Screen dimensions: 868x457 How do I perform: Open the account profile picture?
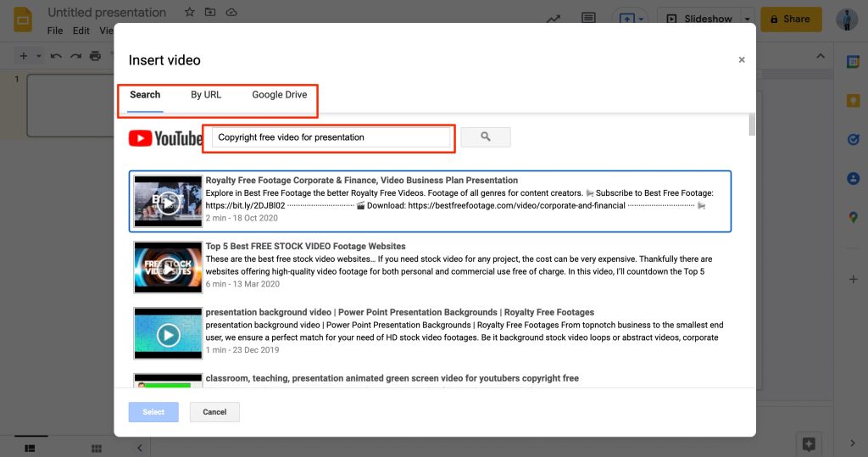[x=847, y=20]
